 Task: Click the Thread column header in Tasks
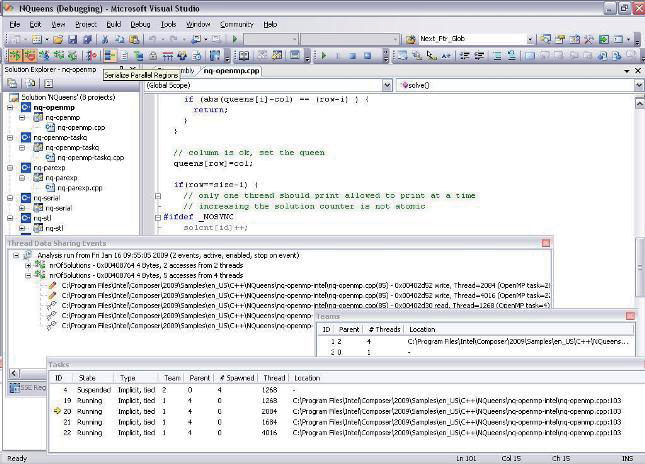(x=274, y=378)
